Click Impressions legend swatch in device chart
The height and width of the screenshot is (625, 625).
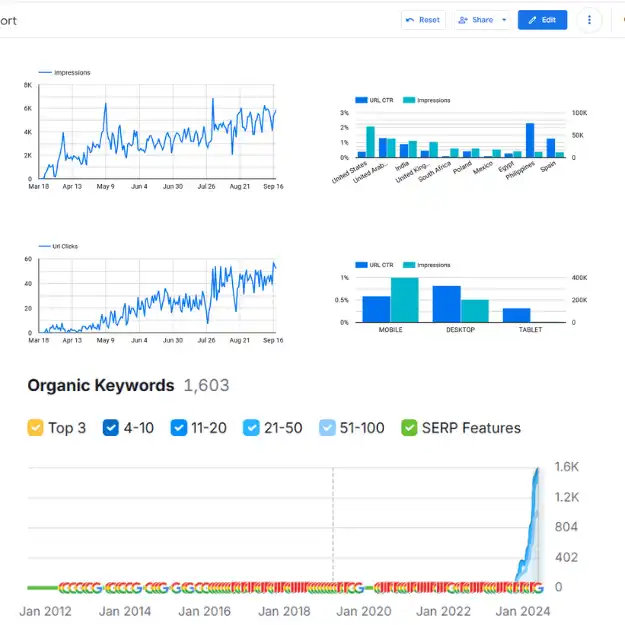410,265
